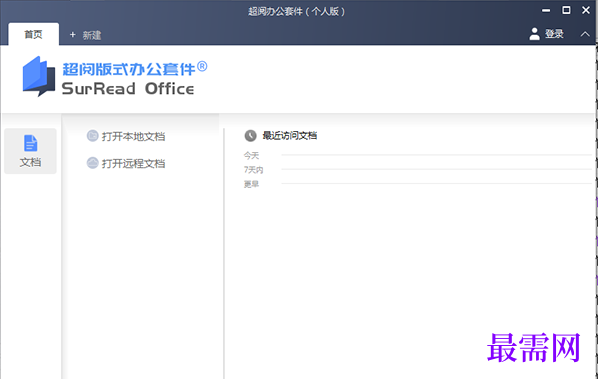Image resolution: width=599 pixels, height=379 pixels.
Task: Switch to the 首页 tab
Action: click(34, 34)
